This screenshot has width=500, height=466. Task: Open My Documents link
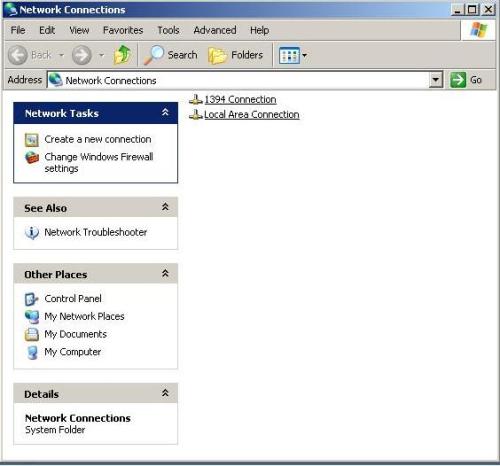pos(76,334)
